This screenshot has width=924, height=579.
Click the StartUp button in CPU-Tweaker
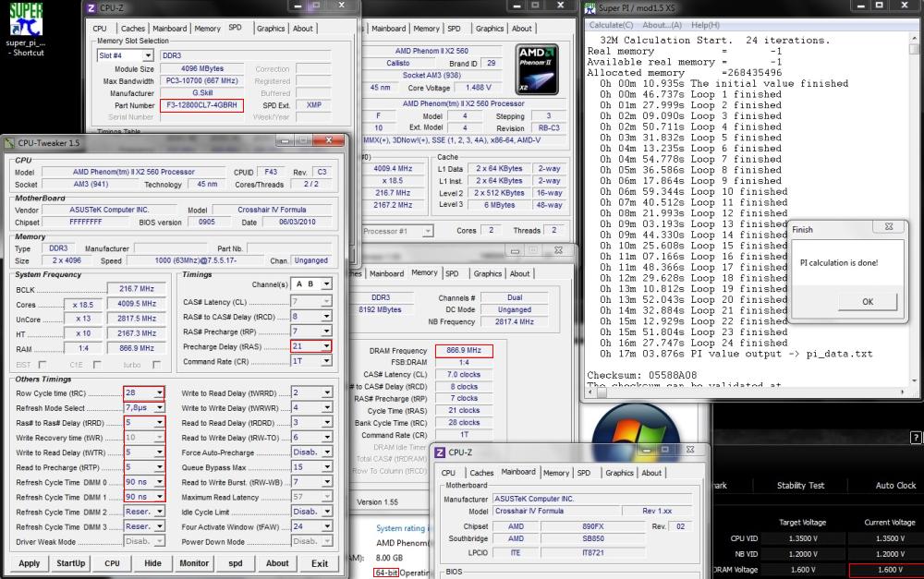pos(71,563)
